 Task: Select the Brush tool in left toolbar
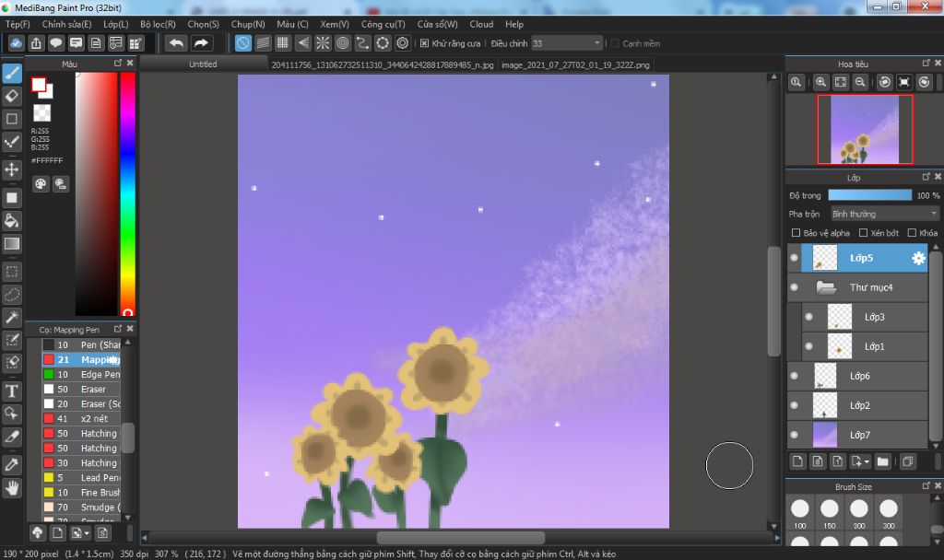pyautogui.click(x=12, y=74)
